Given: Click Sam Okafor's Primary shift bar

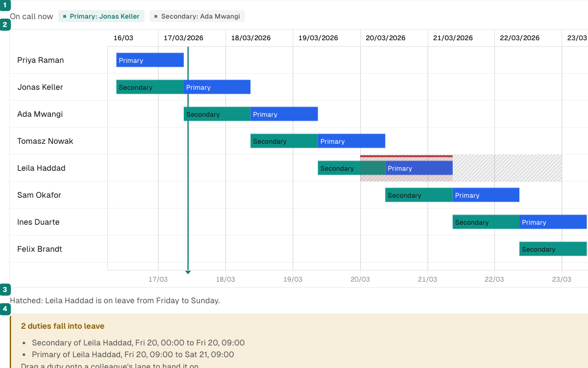Looking at the screenshot, I should coord(486,195).
